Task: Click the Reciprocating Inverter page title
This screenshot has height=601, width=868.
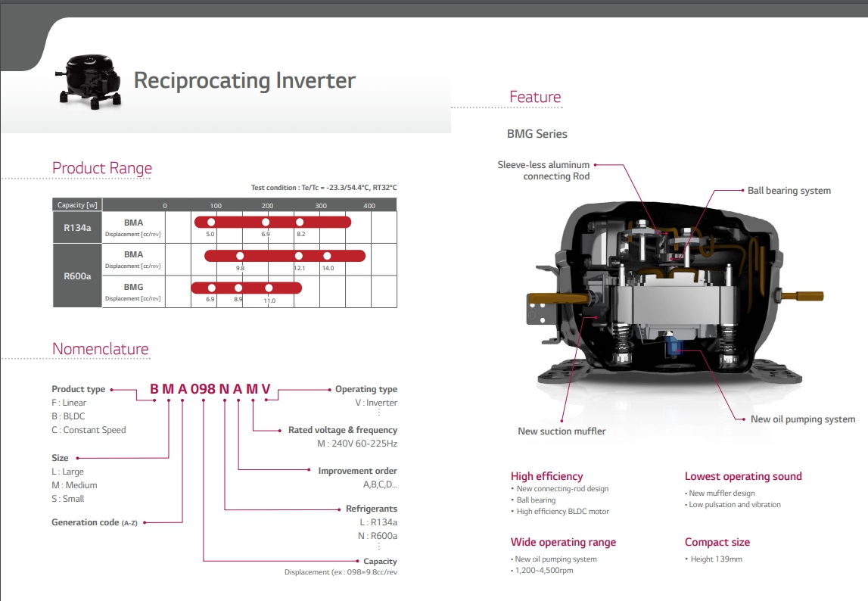Action: click(x=244, y=80)
